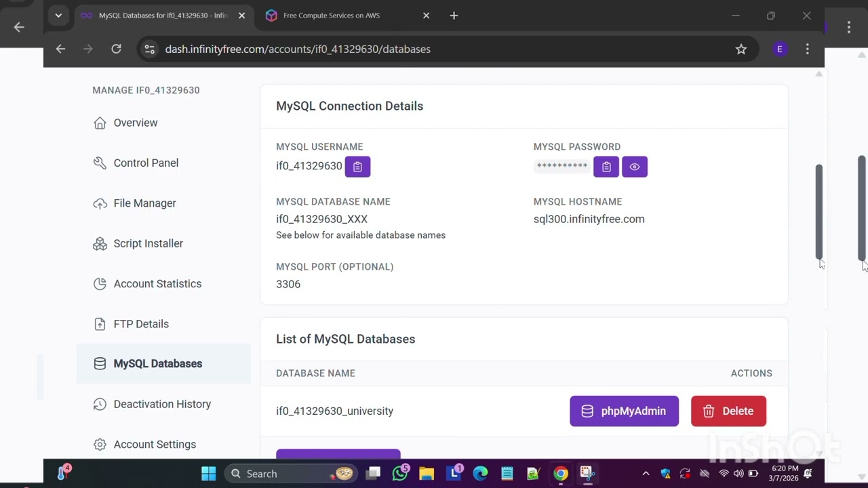Bookmark this page with the star
868x488 pixels.
(x=741, y=49)
